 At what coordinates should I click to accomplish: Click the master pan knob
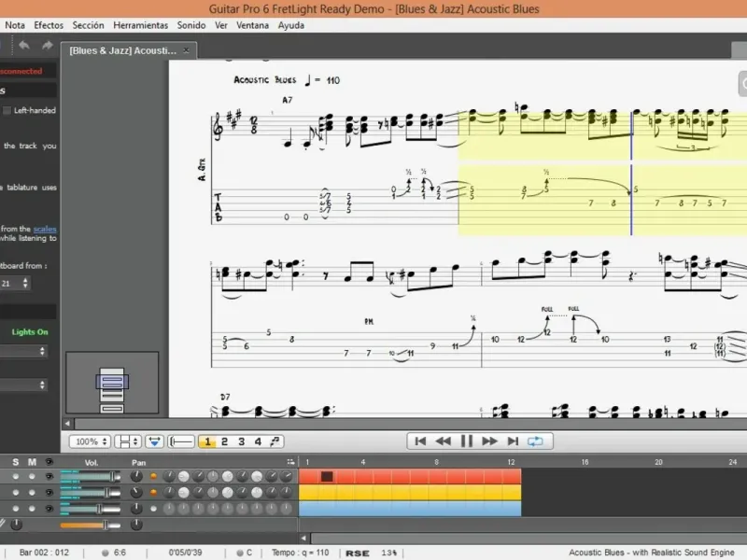point(136,525)
